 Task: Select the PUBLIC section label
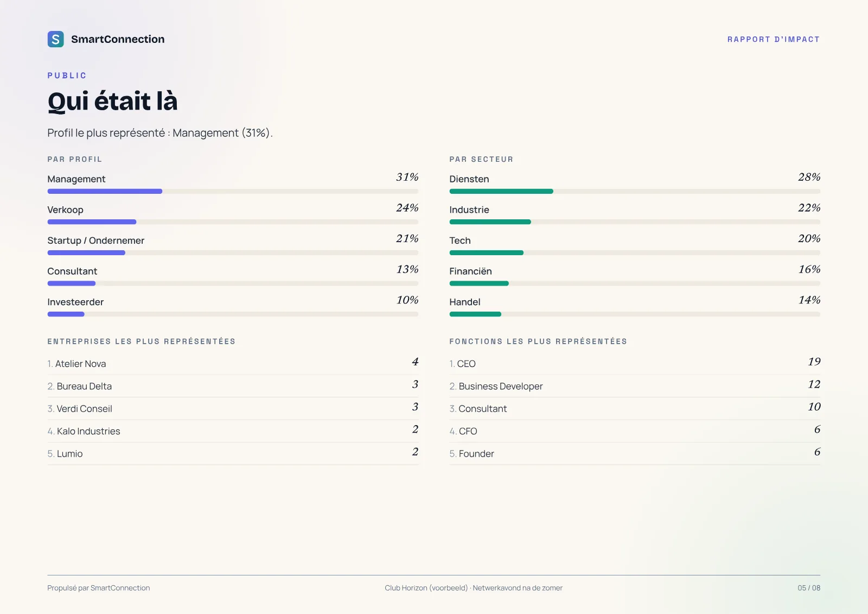[67, 75]
